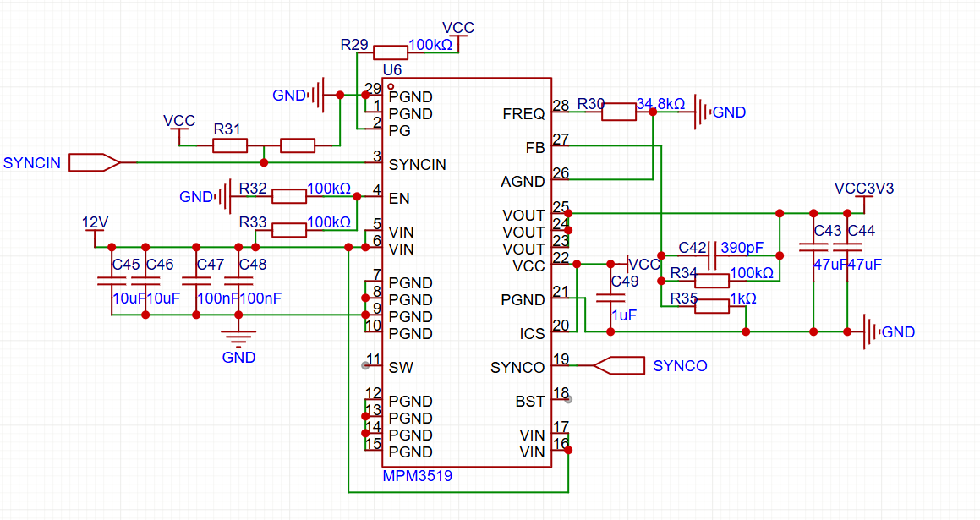The image size is (980, 520).
Task: Select the SYNCO output port symbol
Action: click(619, 365)
